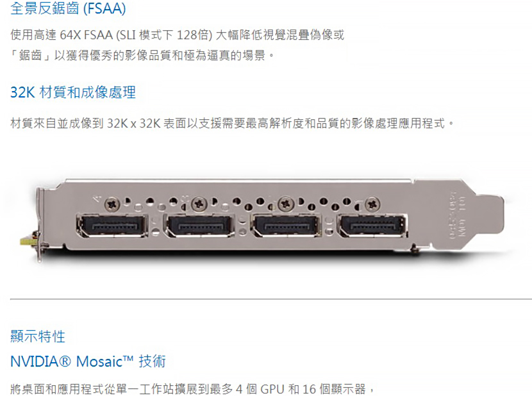
Task: Click the printed label on the bracket's right end
Action: coord(458,216)
